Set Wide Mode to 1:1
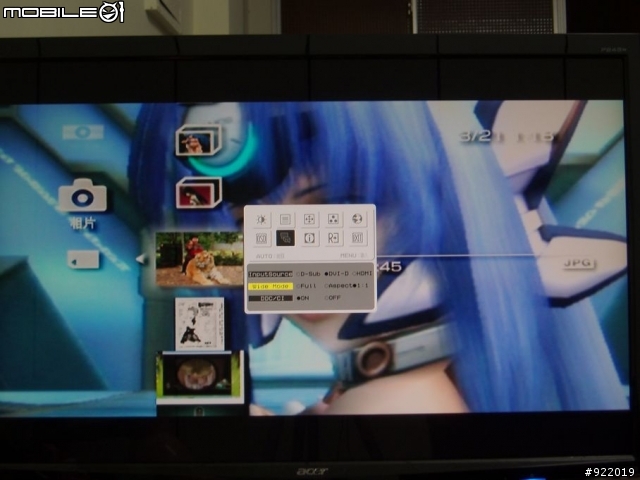 coord(361,286)
